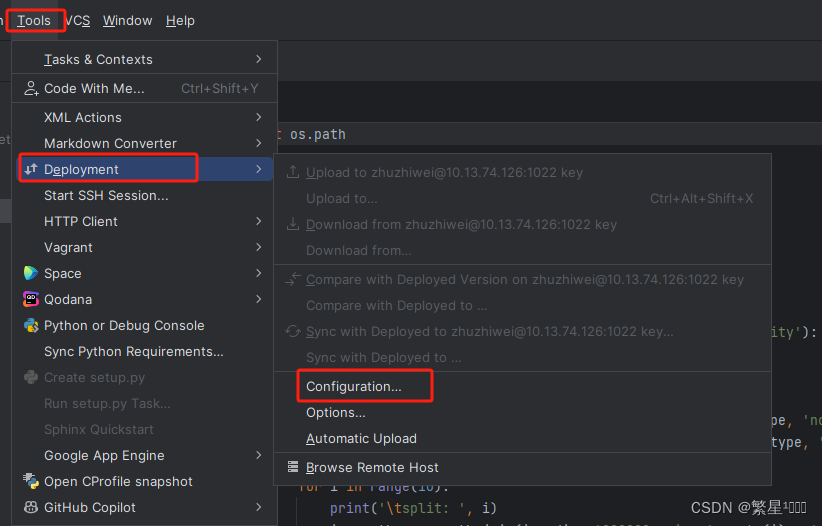Click the Sync circular arrows icon

coord(293,331)
